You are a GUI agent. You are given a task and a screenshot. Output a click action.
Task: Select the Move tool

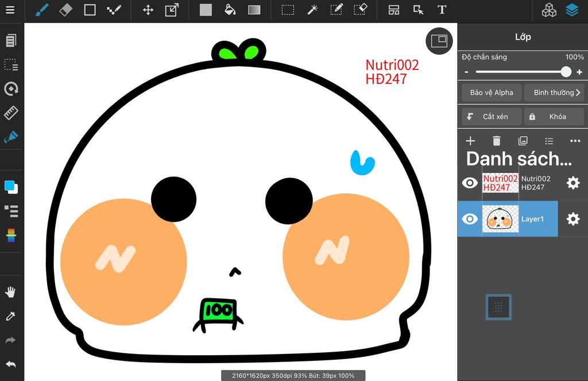pyautogui.click(x=148, y=10)
